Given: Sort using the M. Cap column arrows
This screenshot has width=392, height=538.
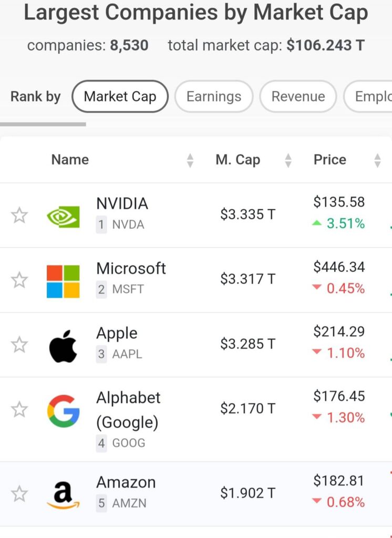Looking at the screenshot, I should coord(288,160).
